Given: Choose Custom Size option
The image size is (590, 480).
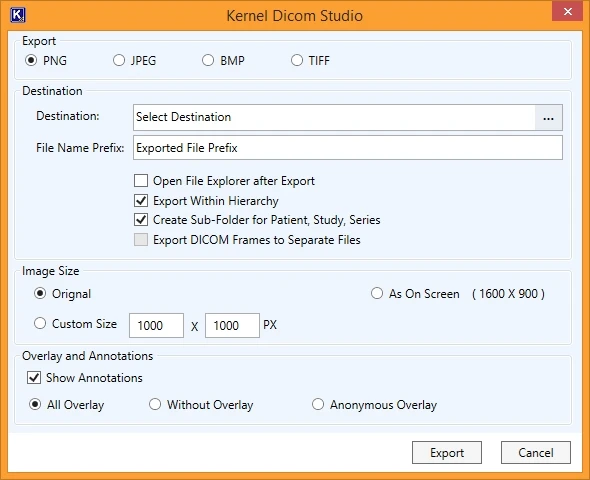Looking at the screenshot, I should (40, 324).
